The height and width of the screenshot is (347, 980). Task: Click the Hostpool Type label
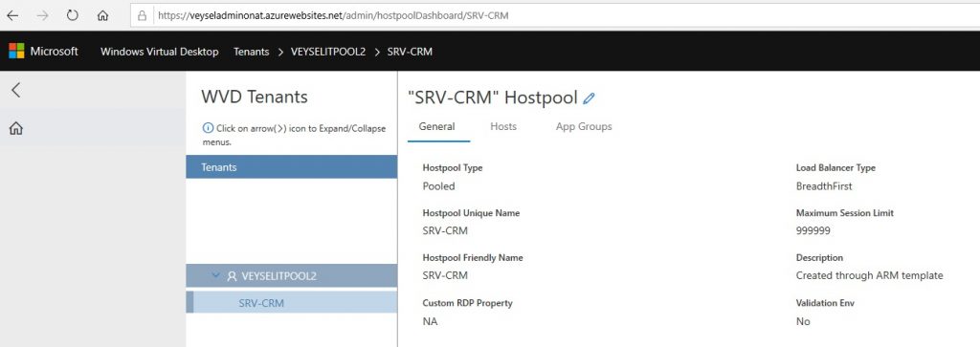453,168
